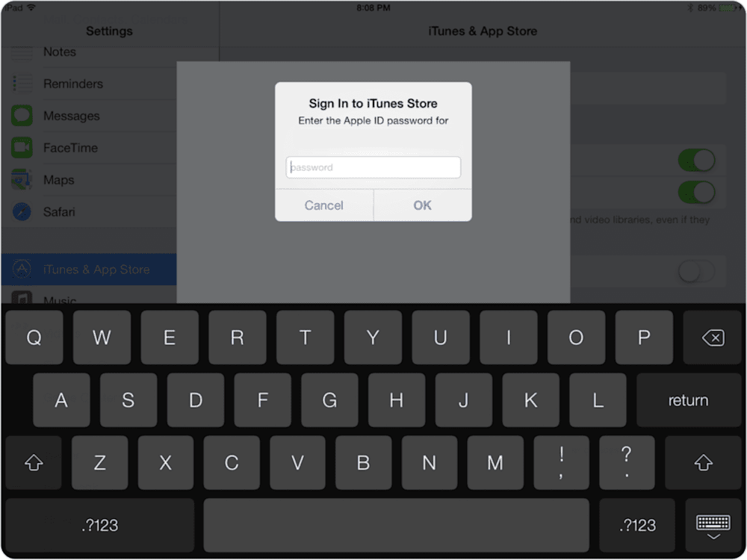Cancel the iTunes Store sign-in dialog

tap(324, 205)
